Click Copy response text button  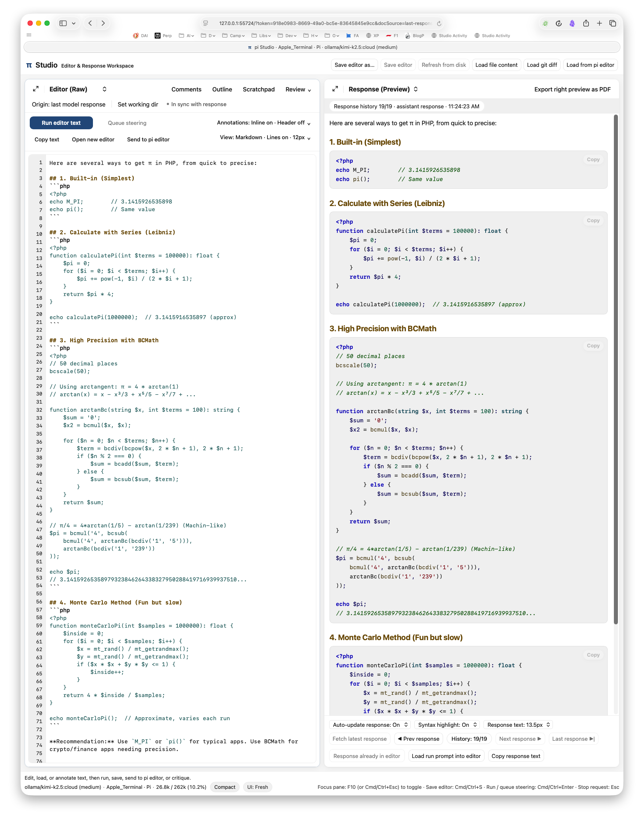coord(516,756)
